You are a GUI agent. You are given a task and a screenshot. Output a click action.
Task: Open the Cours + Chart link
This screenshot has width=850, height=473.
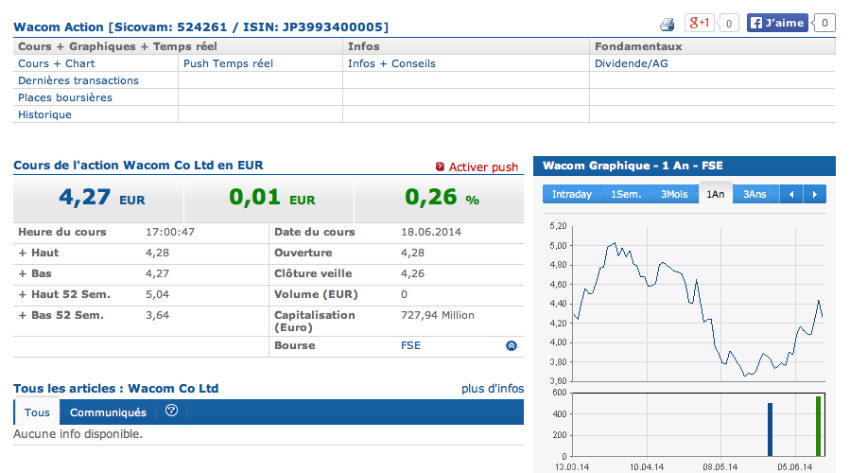[56, 63]
